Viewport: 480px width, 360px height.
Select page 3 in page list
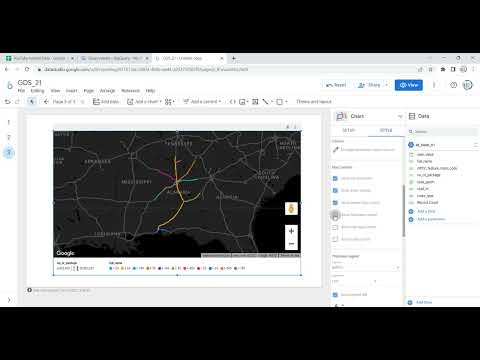click(9, 152)
